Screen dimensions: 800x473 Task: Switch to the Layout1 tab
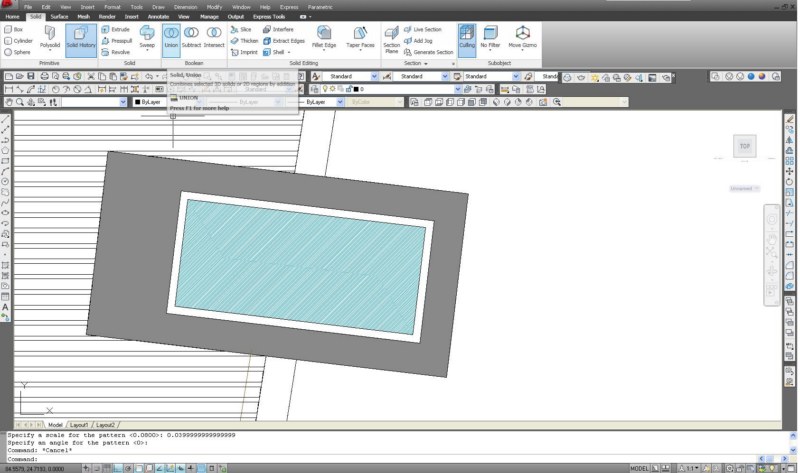point(79,425)
